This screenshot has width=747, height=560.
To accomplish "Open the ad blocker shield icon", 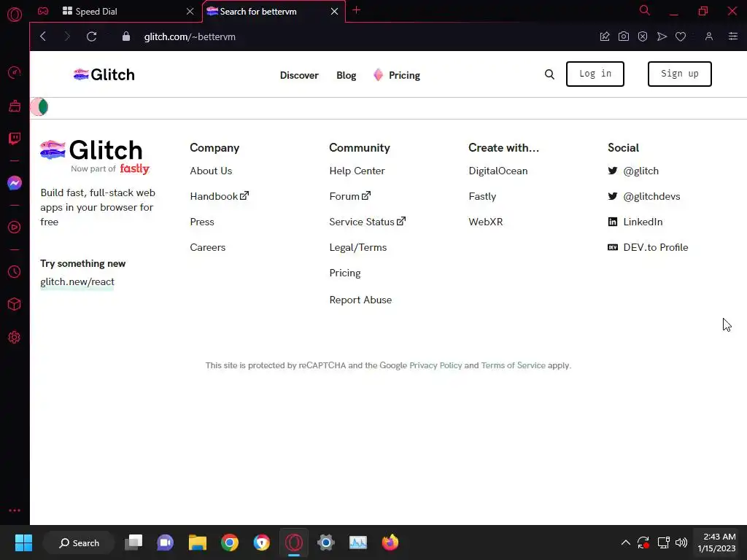I will pos(643,36).
